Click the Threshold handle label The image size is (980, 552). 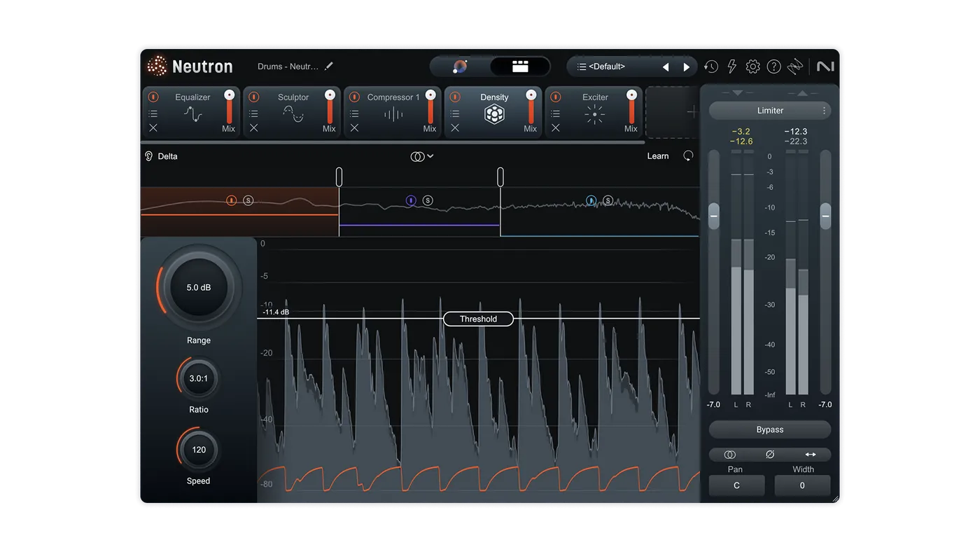tap(479, 319)
